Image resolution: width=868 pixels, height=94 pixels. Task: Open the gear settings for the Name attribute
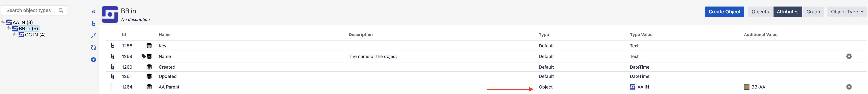click(x=849, y=56)
